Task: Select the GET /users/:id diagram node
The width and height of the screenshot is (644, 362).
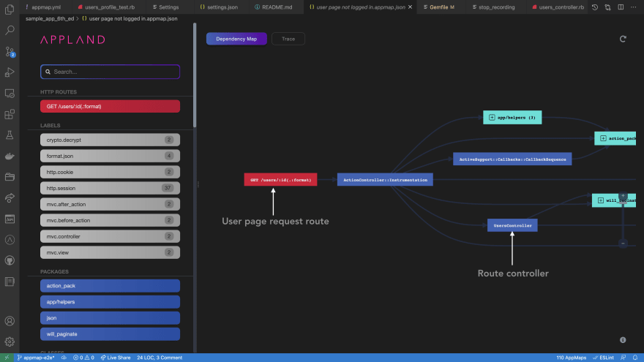Action: point(280,180)
